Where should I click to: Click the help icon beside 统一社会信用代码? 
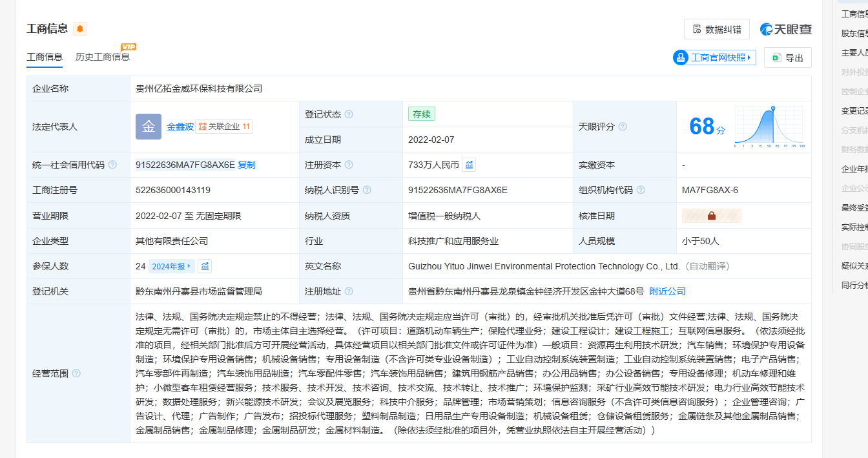[112, 165]
